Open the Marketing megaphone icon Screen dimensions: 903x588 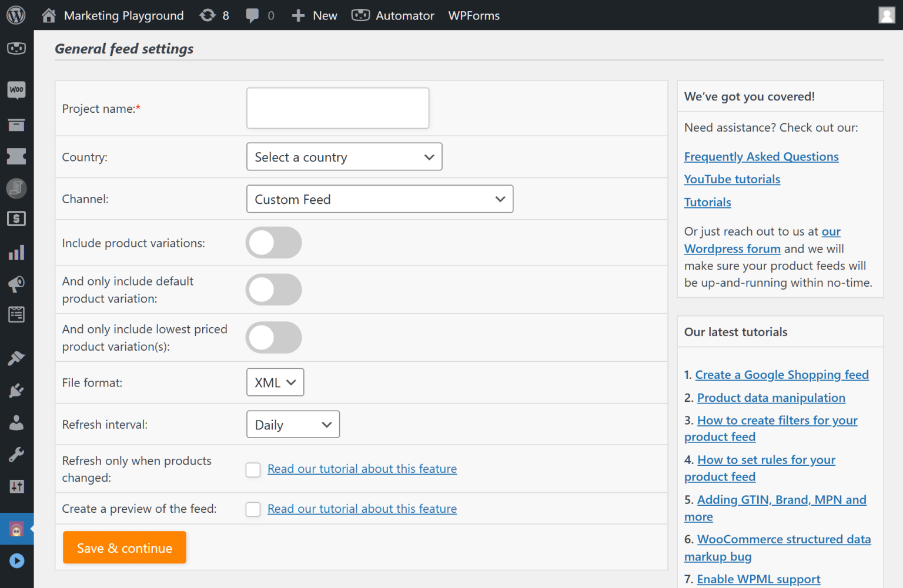point(16,284)
